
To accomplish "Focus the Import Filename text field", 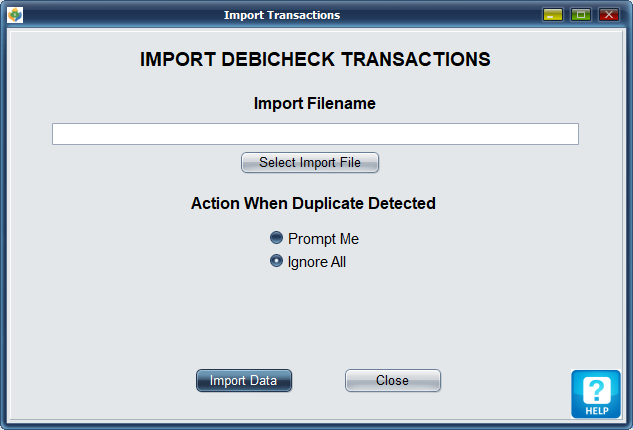I will point(315,134).
